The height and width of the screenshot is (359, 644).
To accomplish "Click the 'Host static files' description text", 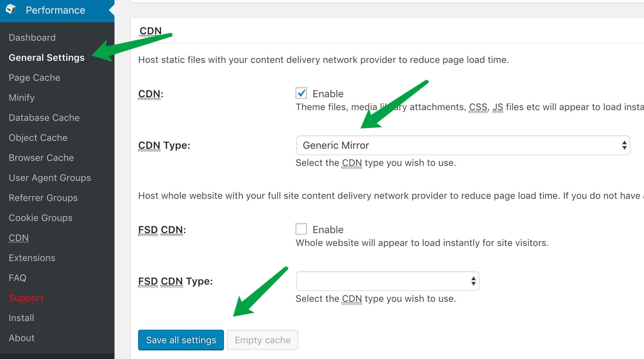I will pyautogui.click(x=323, y=60).
